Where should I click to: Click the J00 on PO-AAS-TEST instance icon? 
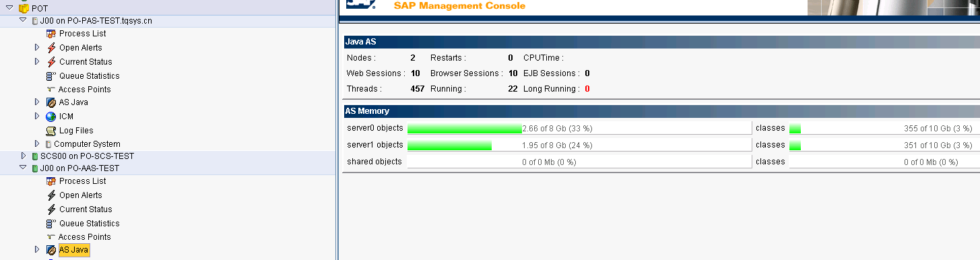35,168
